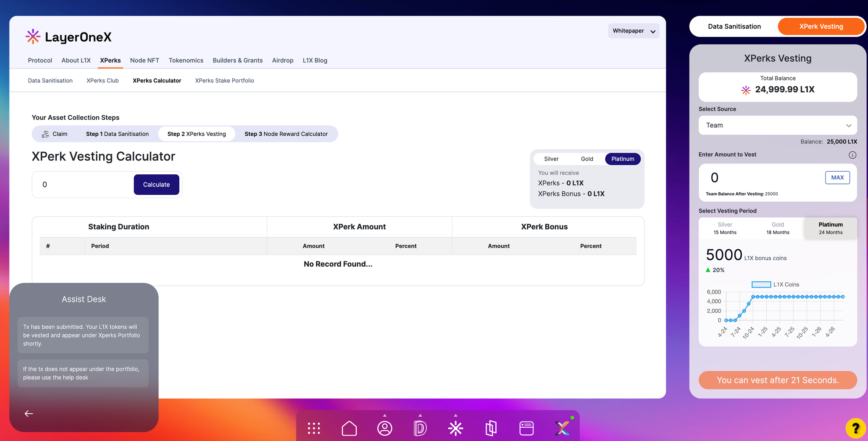Click the MAX amount button
The image size is (868, 441).
[x=837, y=177]
